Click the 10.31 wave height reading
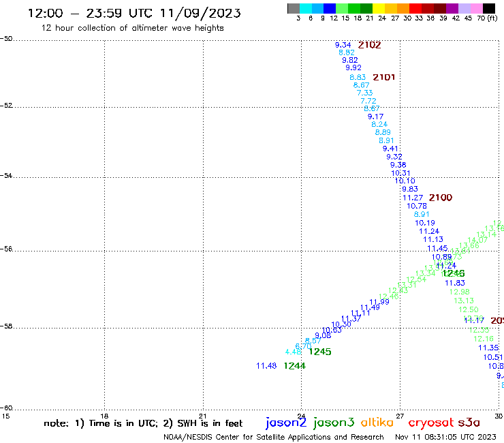This screenshot has height=443, width=504. (400, 173)
